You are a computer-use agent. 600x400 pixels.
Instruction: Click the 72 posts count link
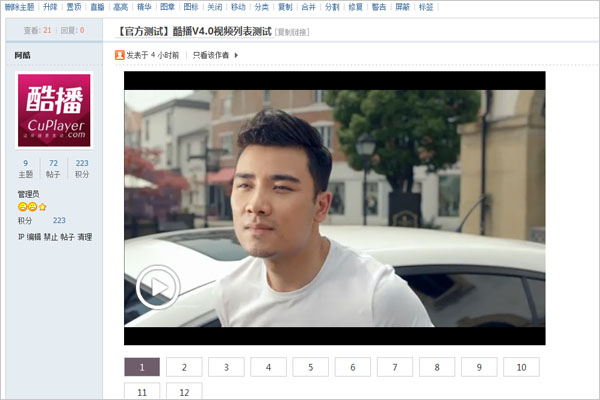coord(53,162)
